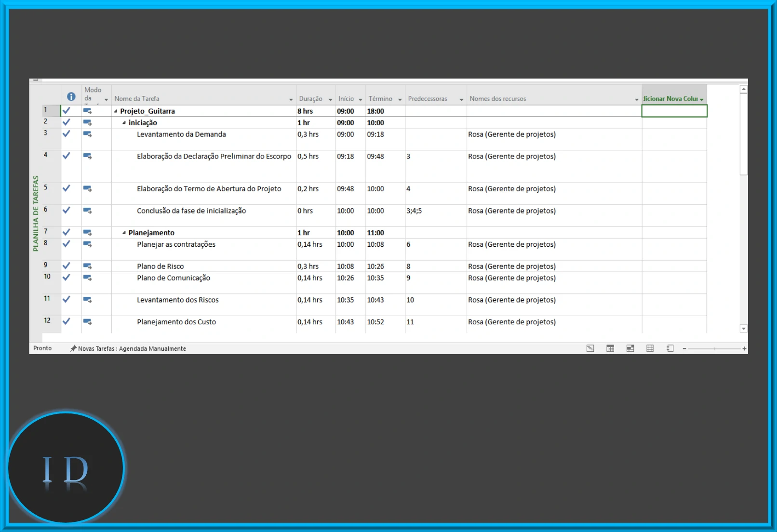Image resolution: width=777 pixels, height=532 pixels.
Task: Click the Projeto_Guitarra Término cell 18:00
Action: [x=385, y=111]
